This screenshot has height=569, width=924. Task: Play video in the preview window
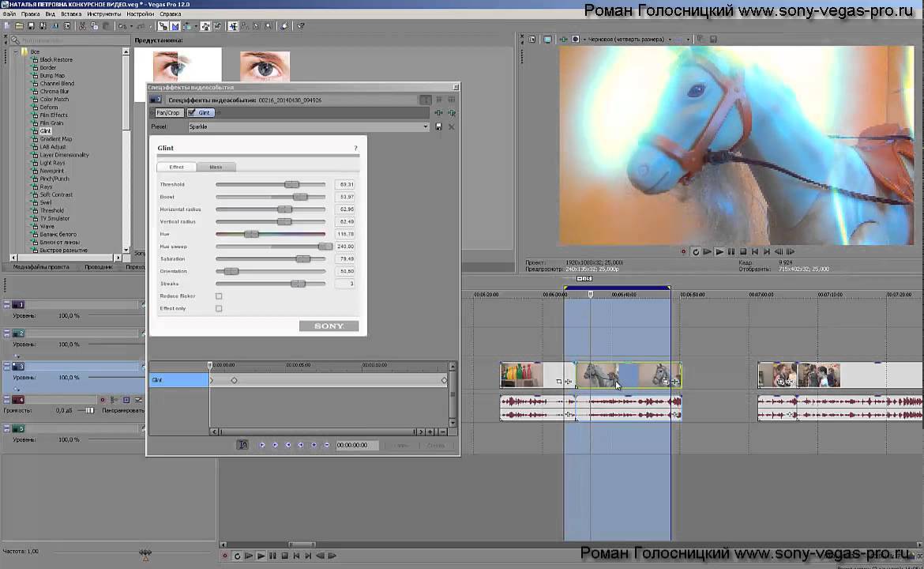(719, 252)
